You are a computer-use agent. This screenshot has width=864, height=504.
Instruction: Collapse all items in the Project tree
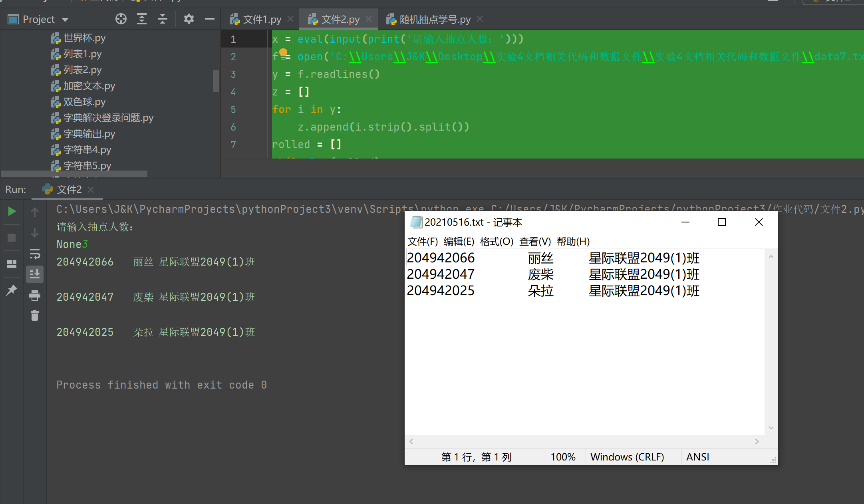click(163, 19)
